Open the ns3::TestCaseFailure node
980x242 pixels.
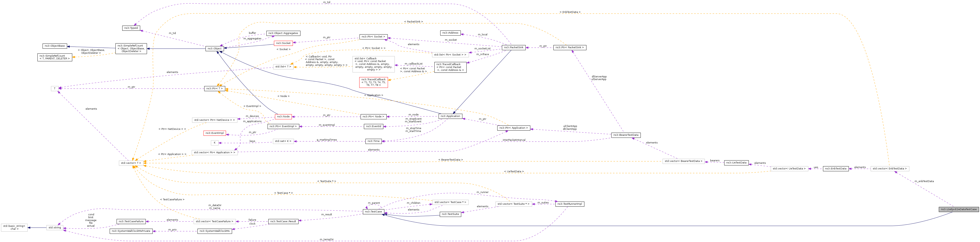[x=131, y=221]
